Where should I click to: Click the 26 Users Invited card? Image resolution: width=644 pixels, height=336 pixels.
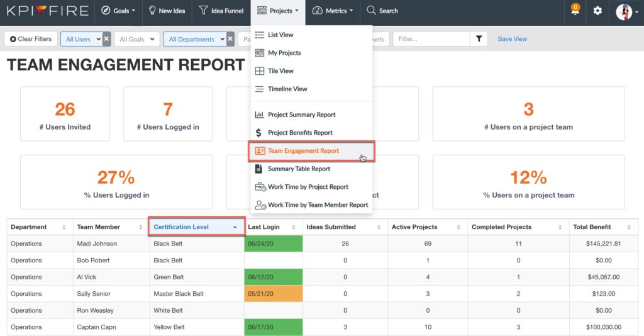pos(65,114)
